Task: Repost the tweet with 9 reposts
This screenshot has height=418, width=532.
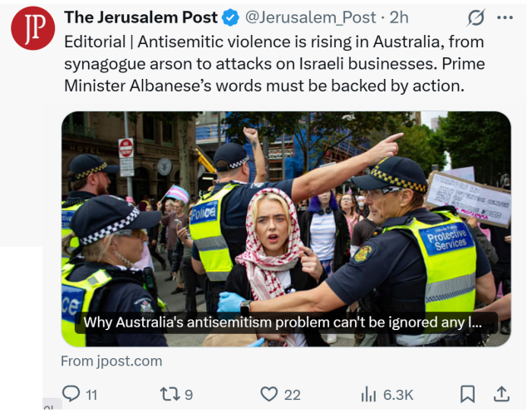Action: point(169,394)
